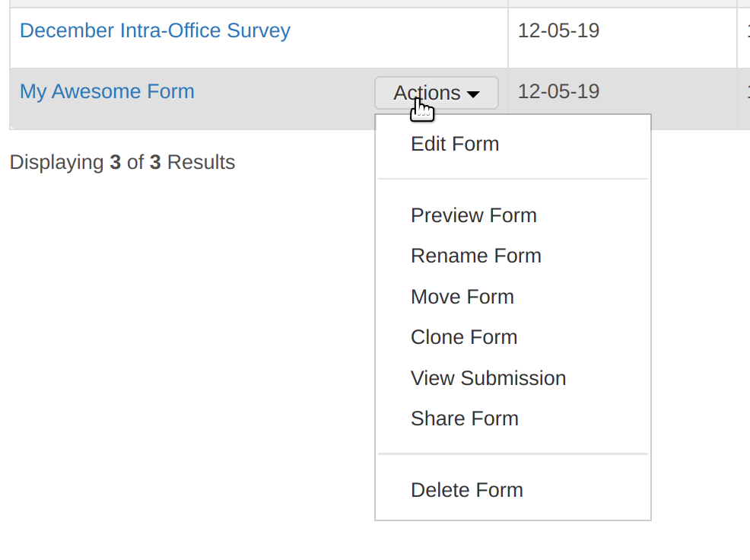Choose Share Form option
This screenshot has width=750, height=560.
click(x=464, y=418)
